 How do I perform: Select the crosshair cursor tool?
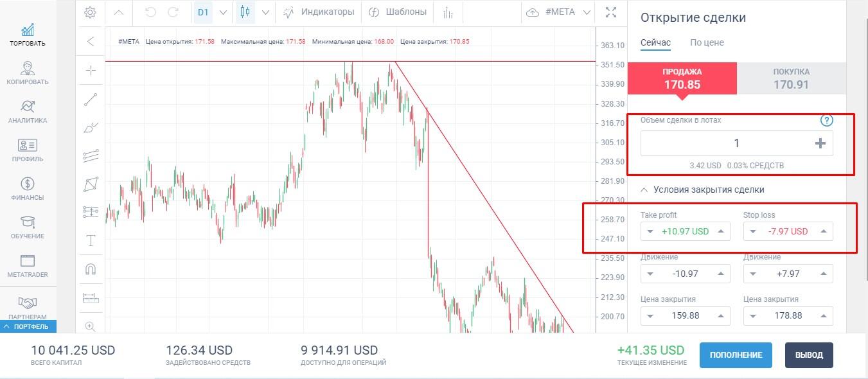(91, 71)
